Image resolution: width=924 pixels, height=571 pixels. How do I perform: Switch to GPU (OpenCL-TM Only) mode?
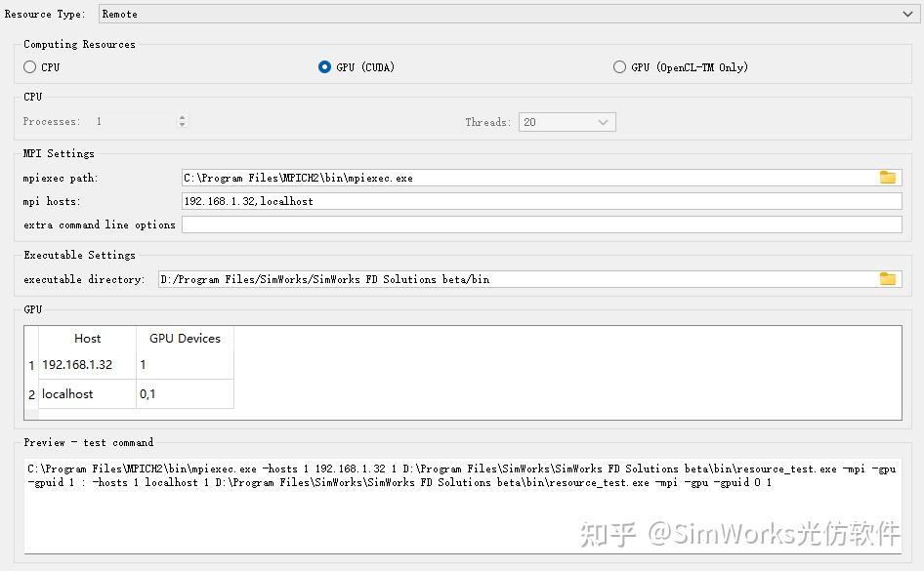coord(619,66)
